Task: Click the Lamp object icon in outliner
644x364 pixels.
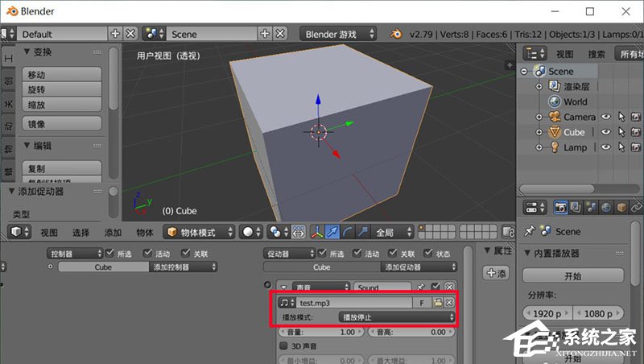Action: (555, 147)
